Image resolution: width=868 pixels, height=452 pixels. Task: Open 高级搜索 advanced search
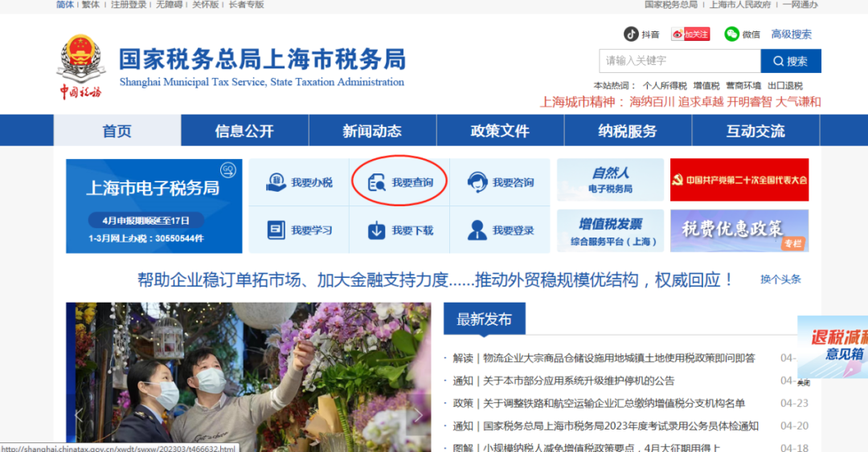(x=791, y=35)
